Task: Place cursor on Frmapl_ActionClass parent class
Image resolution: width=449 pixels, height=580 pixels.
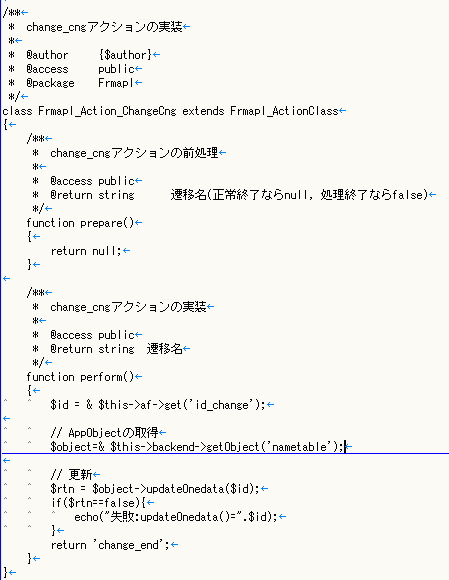Action: point(284,111)
